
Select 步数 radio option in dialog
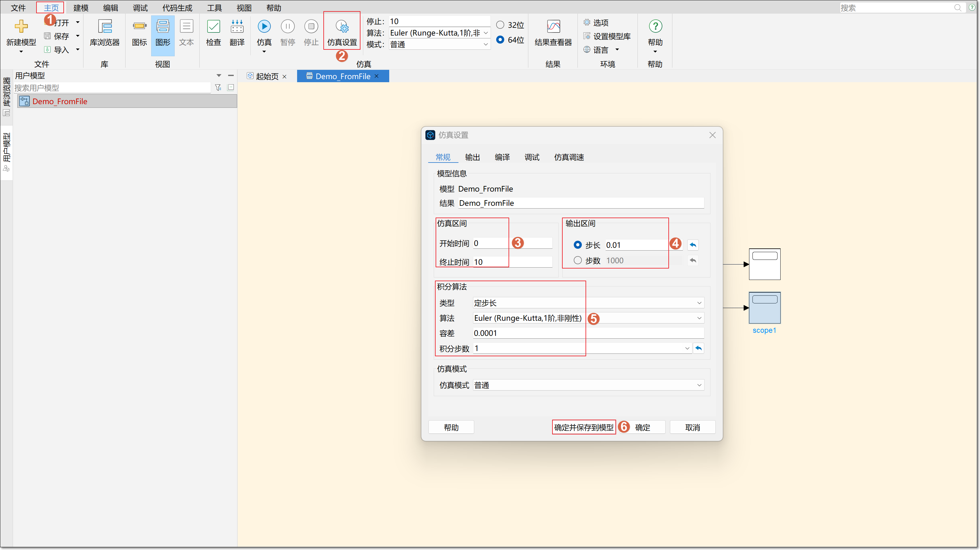click(x=577, y=260)
